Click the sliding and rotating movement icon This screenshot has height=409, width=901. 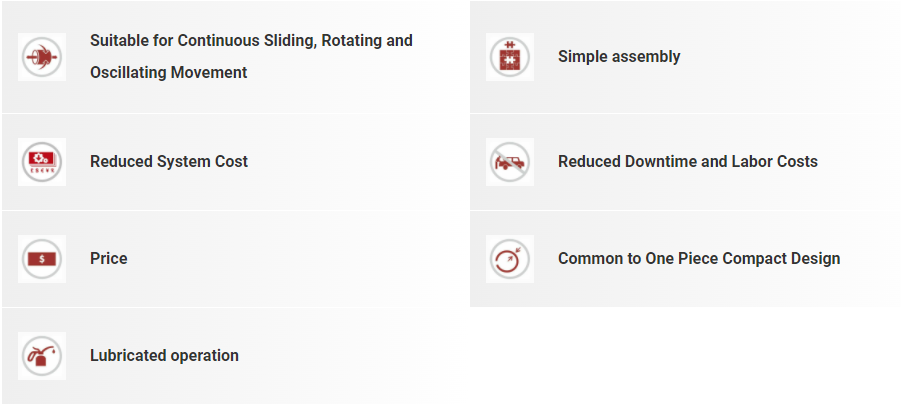[42, 57]
